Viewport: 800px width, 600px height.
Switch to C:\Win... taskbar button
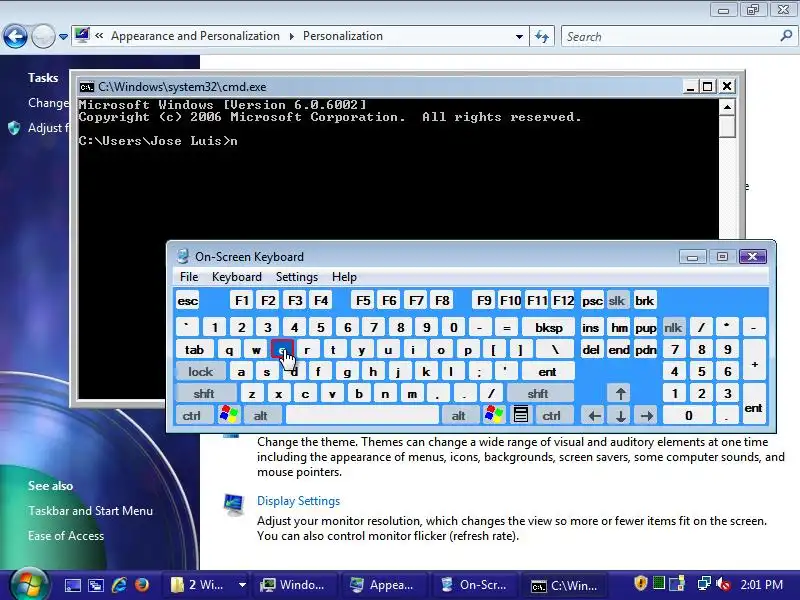(565, 585)
